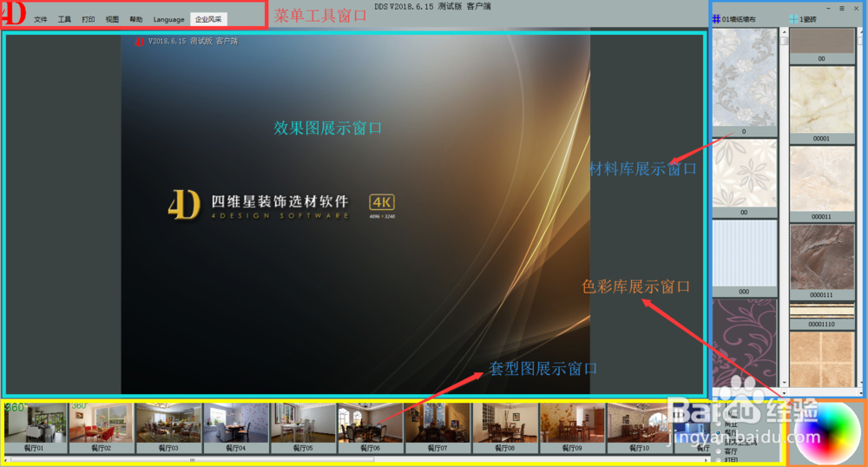868x467 pixels.
Task: Open room scene 餐厅05
Action: [303, 428]
